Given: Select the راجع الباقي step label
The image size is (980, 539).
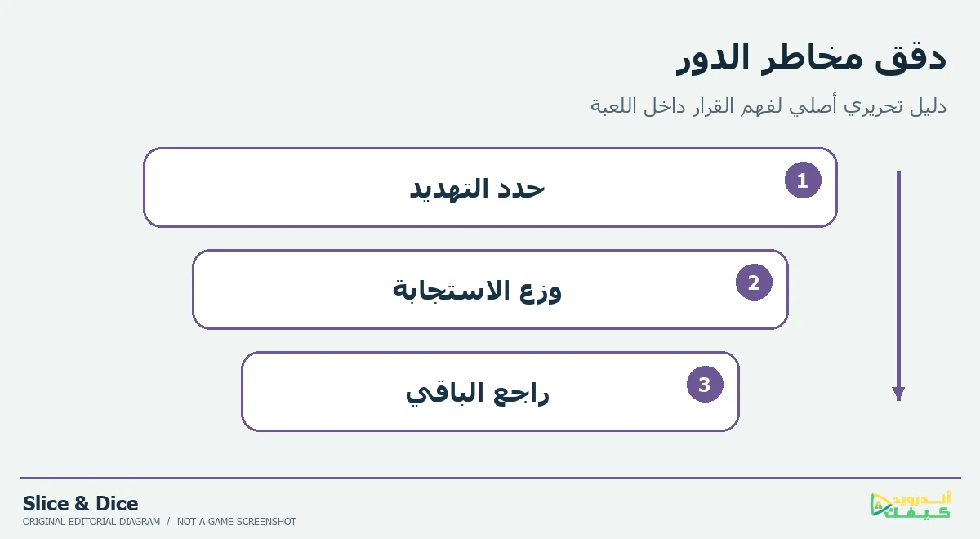Looking at the screenshot, I should coord(477,393).
